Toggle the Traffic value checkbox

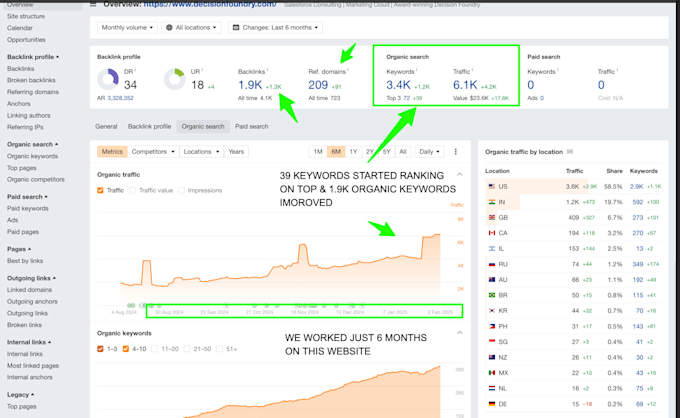pos(133,190)
